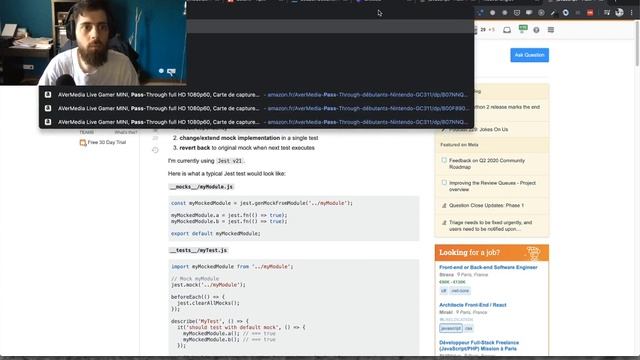Click the change/extend mock implementation list item

coord(249,138)
